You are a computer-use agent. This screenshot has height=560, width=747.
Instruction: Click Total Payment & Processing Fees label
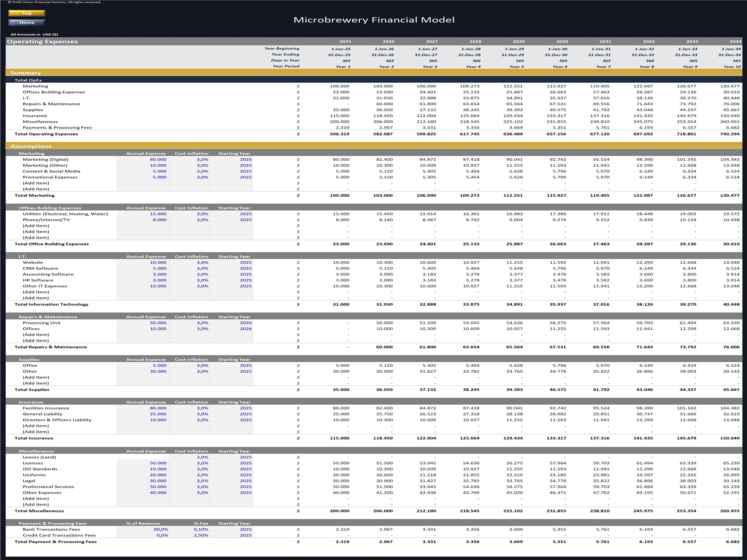click(56, 542)
